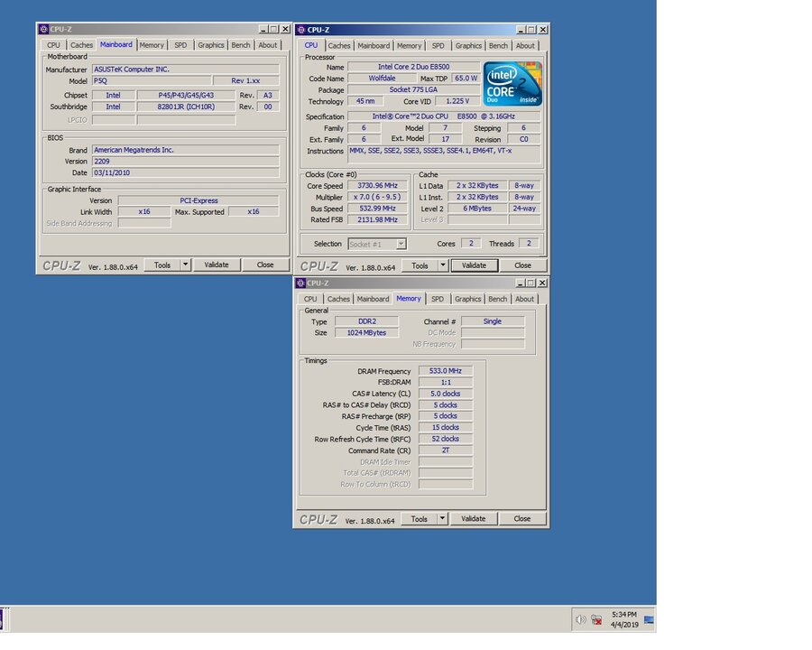Click the Close button in the CPU window

click(x=522, y=265)
